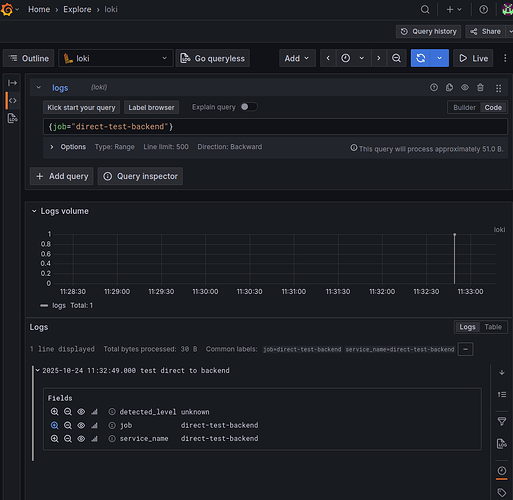Collapse the logs query row
Screen dimensions: 513x500
(39, 87)
